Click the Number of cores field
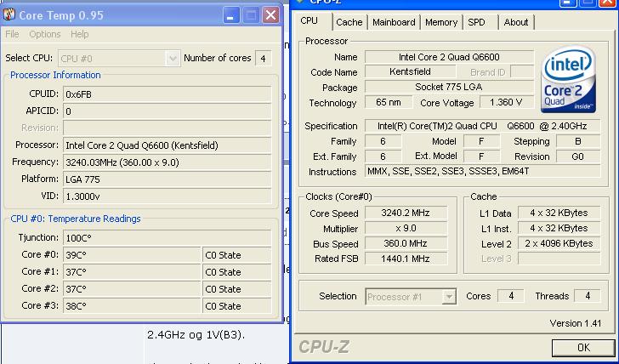The height and width of the screenshot is (364, 619). pyautogui.click(x=264, y=59)
